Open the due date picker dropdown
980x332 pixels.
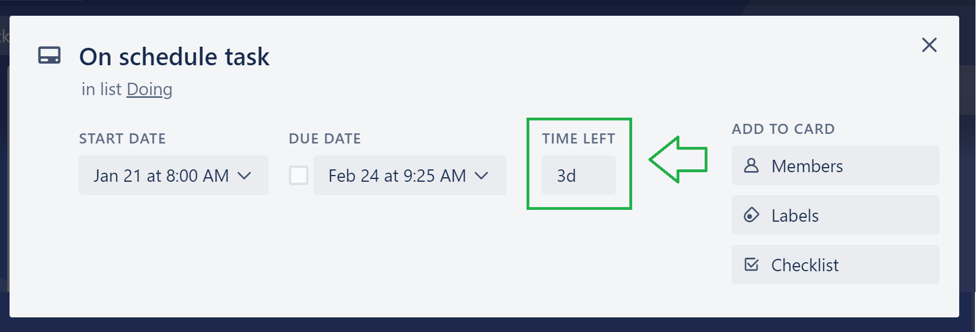click(x=410, y=175)
